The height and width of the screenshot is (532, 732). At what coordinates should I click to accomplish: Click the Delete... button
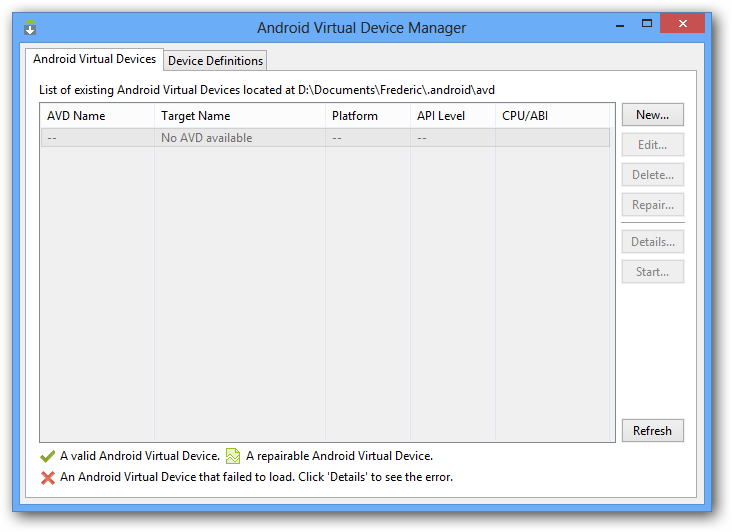click(x=652, y=175)
